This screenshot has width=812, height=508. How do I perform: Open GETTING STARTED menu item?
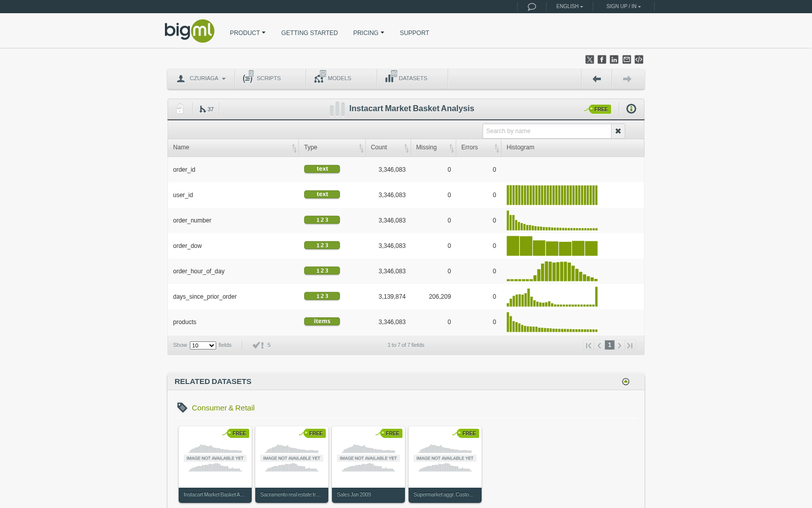[x=310, y=33]
